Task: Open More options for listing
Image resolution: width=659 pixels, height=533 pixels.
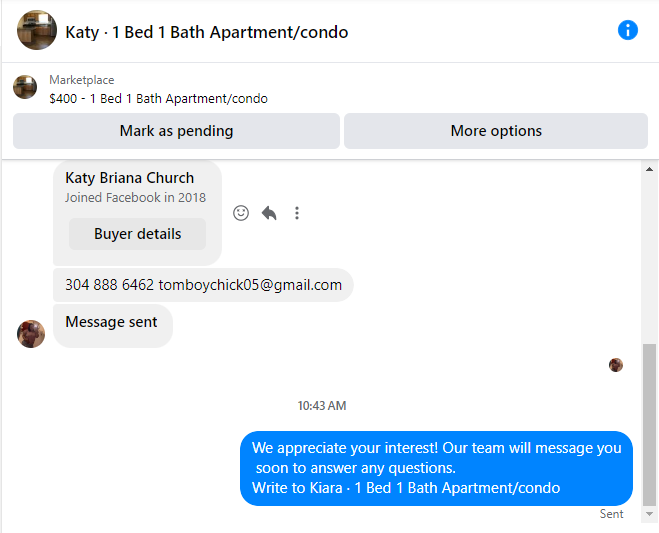Action: pyautogui.click(x=496, y=131)
